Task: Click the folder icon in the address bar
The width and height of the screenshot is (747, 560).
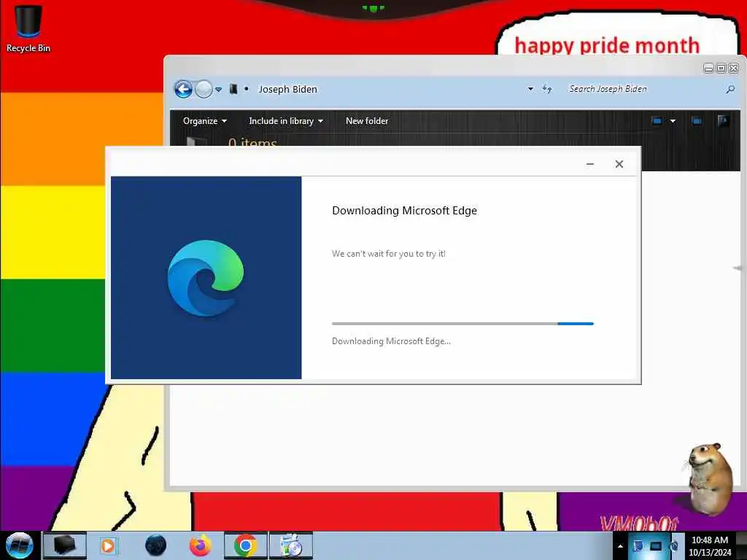Action: (233, 89)
